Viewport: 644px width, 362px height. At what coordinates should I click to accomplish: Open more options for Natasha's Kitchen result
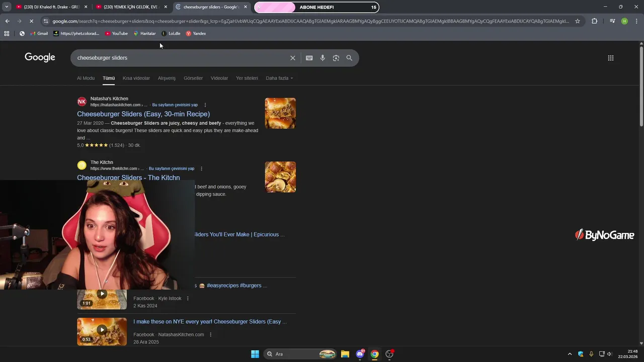pos(205,105)
